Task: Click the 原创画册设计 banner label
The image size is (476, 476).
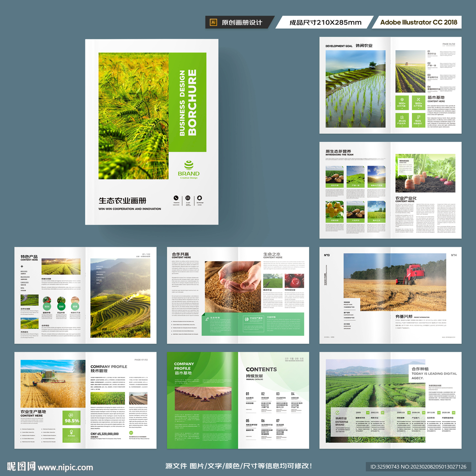Action: (242, 22)
